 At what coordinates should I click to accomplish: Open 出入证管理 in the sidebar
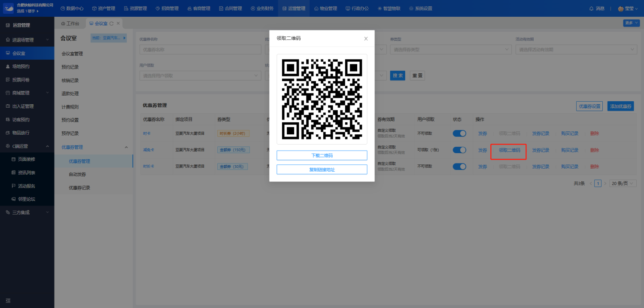click(27, 106)
